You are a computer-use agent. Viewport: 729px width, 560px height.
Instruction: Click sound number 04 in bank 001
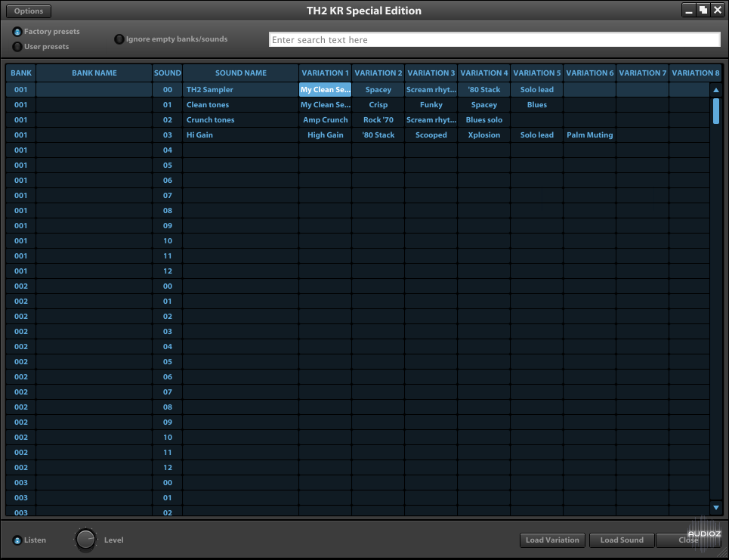[168, 150]
